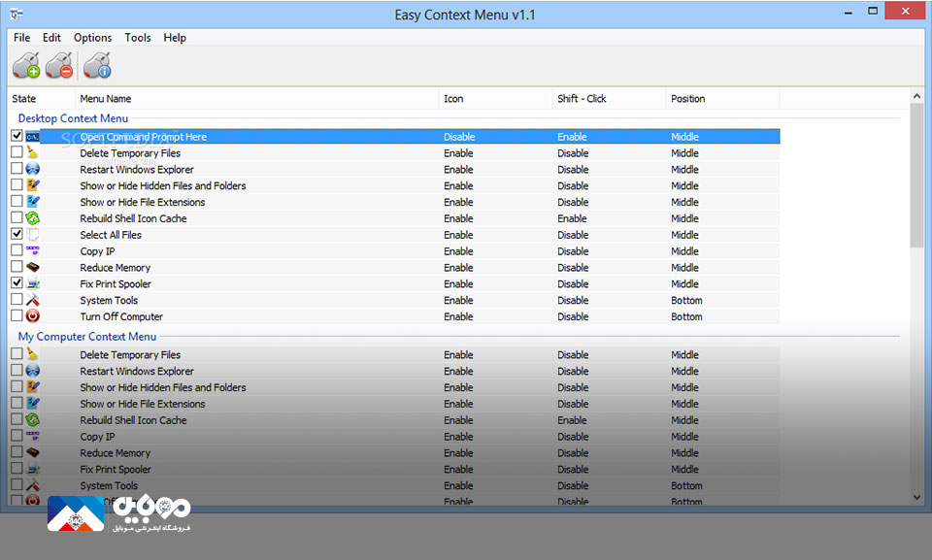Click the broom icon of Desktop Delete Temporary Files
Image resolution: width=932 pixels, height=560 pixels.
pyautogui.click(x=33, y=152)
